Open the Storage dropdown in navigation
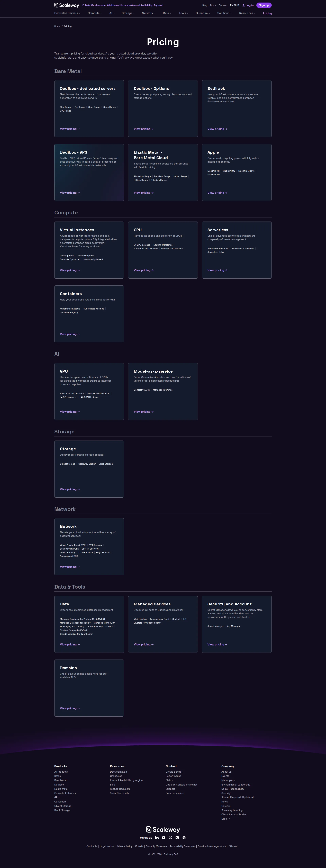Viewport: 326px width, 868px height. [x=128, y=13]
